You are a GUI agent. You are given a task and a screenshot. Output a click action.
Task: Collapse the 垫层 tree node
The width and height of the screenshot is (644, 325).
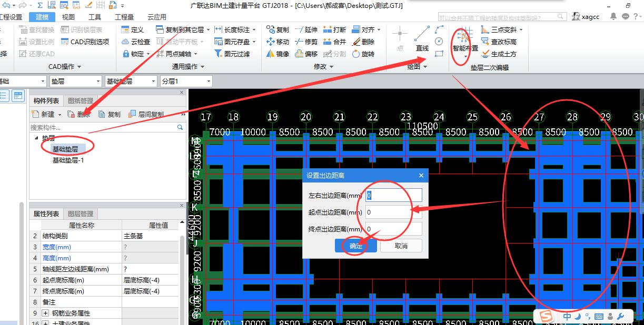tap(36, 138)
